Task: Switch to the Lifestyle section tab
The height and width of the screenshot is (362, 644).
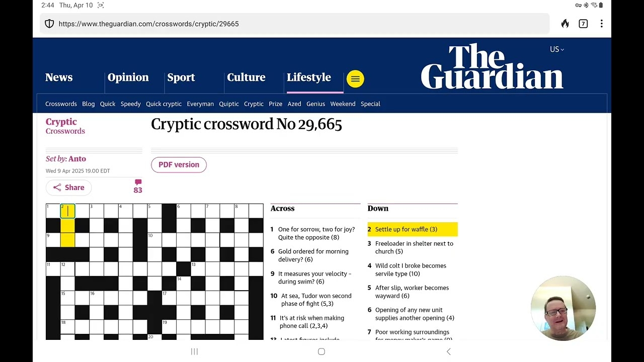Action: click(x=308, y=77)
